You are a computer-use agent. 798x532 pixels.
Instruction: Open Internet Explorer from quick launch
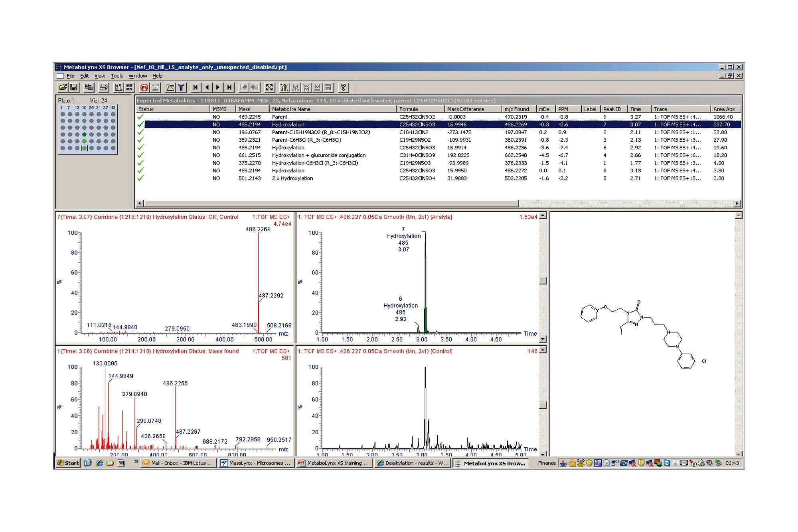(99, 463)
